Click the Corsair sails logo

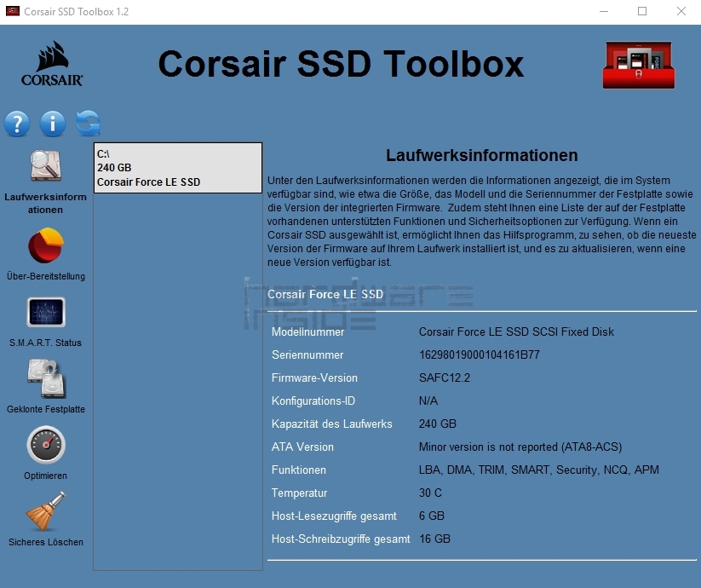(x=52, y=64)
